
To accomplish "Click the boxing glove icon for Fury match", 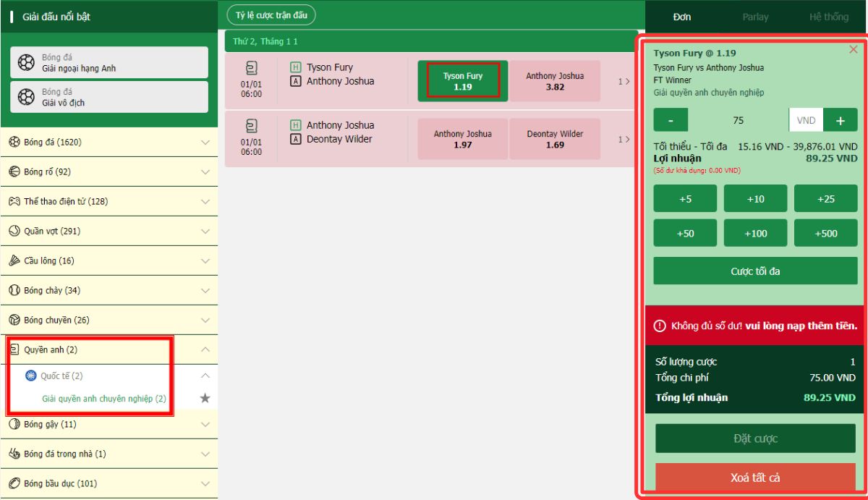I will 251,68.
